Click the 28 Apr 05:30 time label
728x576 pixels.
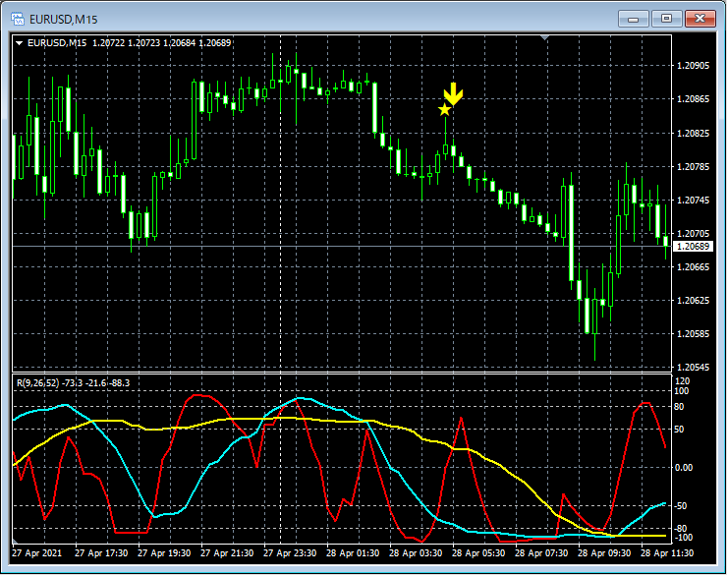pyautogui.click(x=478, y=553)
